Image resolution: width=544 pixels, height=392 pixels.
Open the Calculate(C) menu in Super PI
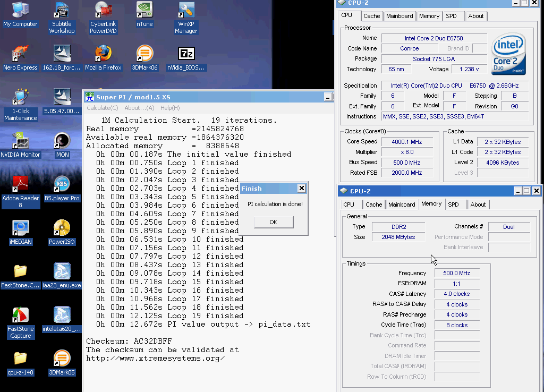pos(103,108)
